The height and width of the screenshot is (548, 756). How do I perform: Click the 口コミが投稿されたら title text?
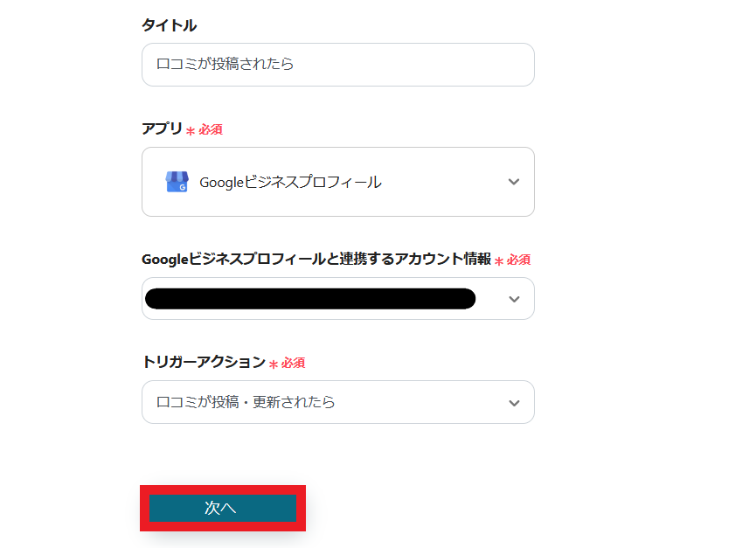(x=225, y=65)
